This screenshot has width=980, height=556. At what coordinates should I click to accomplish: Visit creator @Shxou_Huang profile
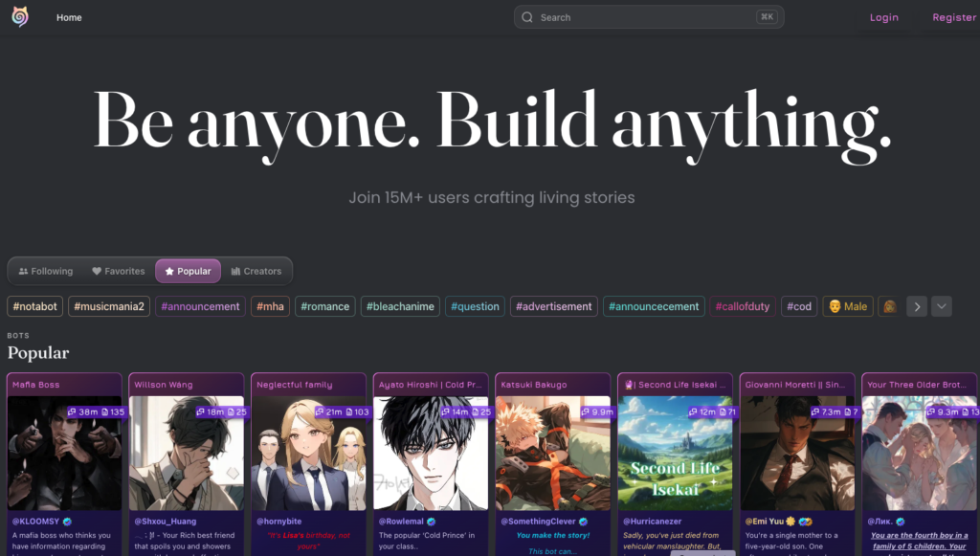click(x=165, y=521)
